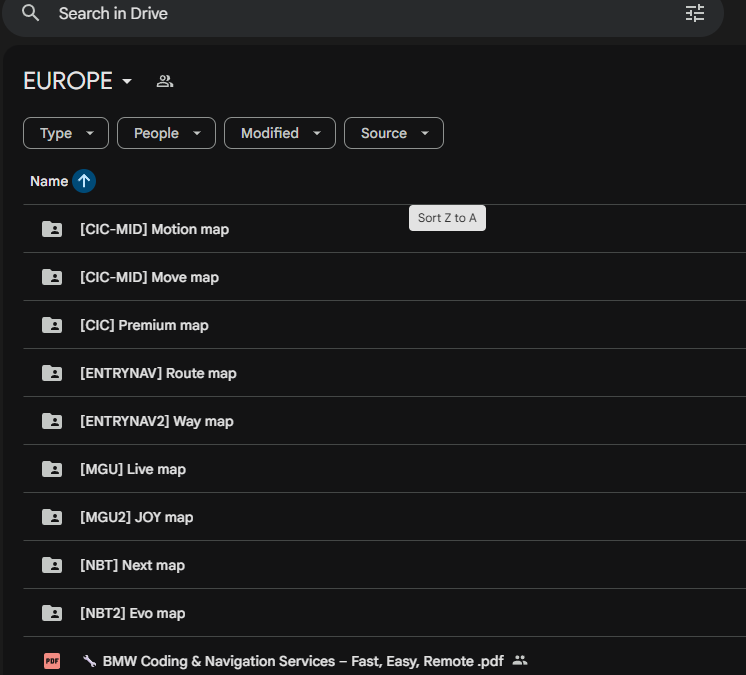
Task: Click folder icon for [NBT2] Evo map
Action: click(52, 613)
